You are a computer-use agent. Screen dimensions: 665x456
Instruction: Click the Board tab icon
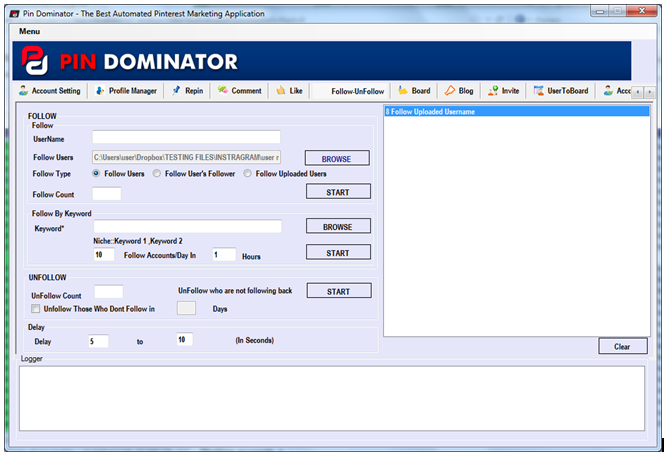(x=403, y=90)
